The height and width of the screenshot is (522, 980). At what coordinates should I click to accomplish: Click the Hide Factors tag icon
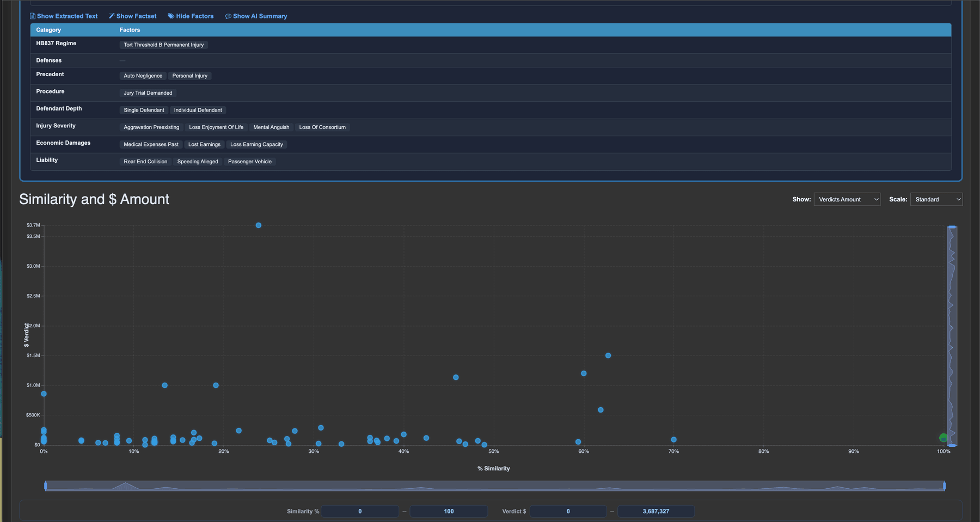click(171, 16)
